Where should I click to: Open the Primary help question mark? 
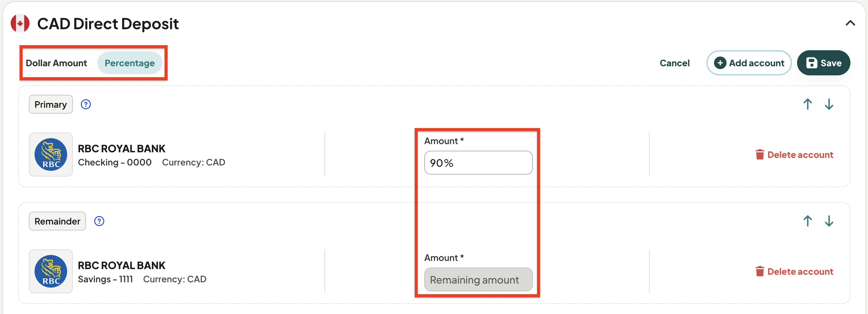tap(86, 104)
